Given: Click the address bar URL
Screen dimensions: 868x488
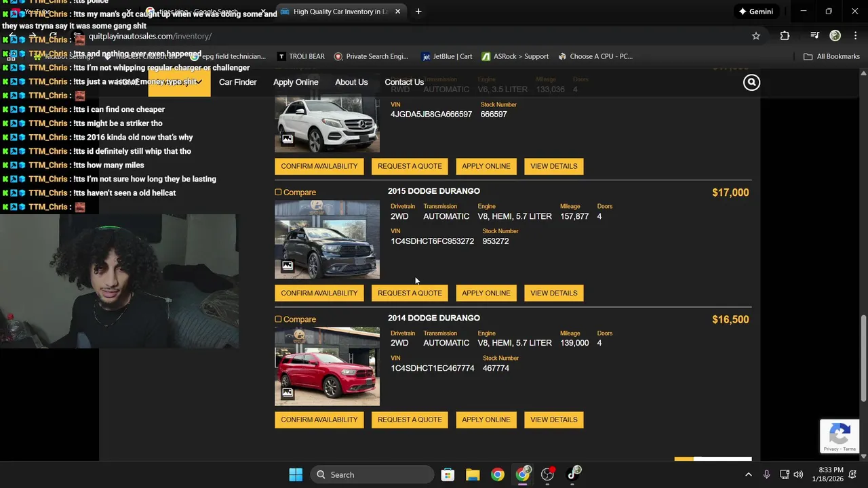Looking at the screenshot, I should tap(150, 36).
